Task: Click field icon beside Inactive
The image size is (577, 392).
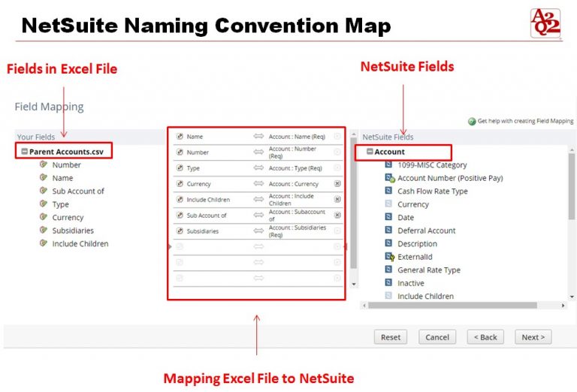Action: coord(388,282)
